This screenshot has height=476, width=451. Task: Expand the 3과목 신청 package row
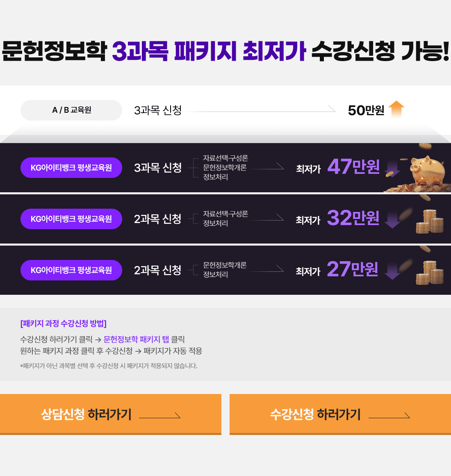[x=157, y=167]
